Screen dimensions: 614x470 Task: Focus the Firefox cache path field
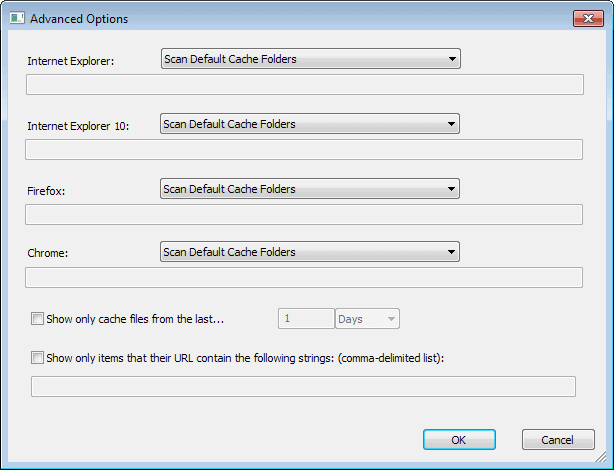[x=304, y=214]
